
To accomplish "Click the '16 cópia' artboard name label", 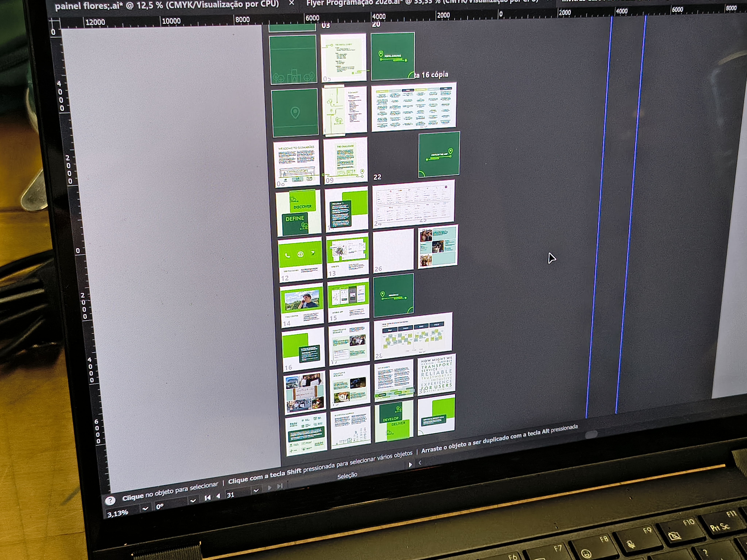I will tap(431, 75).
